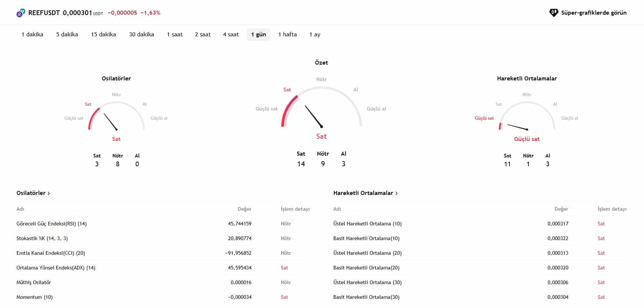Click the Süper-grafikler chart logo icon
The image size is (644, 308).
click(x=554, y=13)
